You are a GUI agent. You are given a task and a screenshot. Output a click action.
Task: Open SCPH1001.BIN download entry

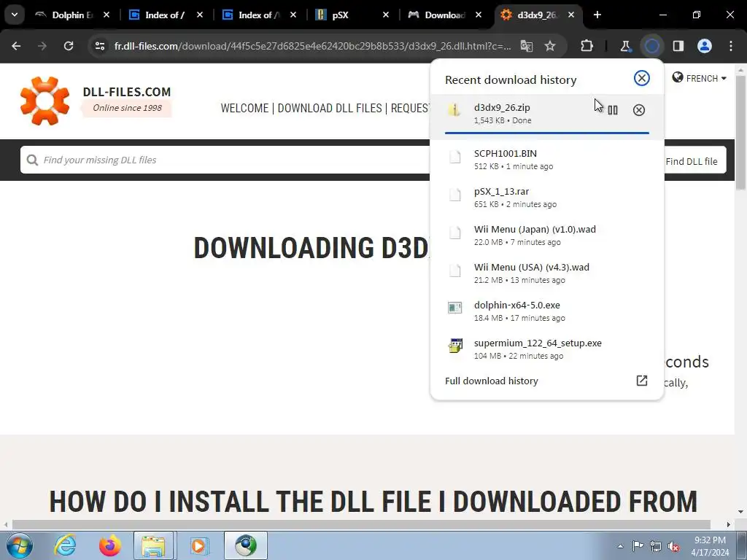[x=547, y=160]
